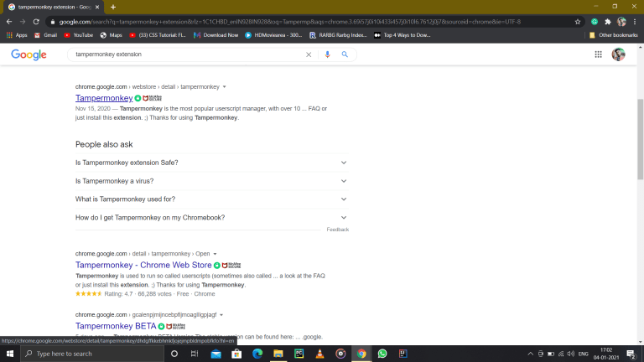Open dropdown arrow after 'tampermonkey › Open'

[x=215, y=254]
